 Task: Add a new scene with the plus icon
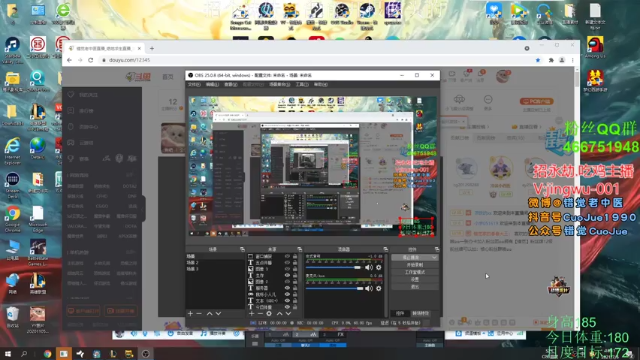[x=190, y=313]
